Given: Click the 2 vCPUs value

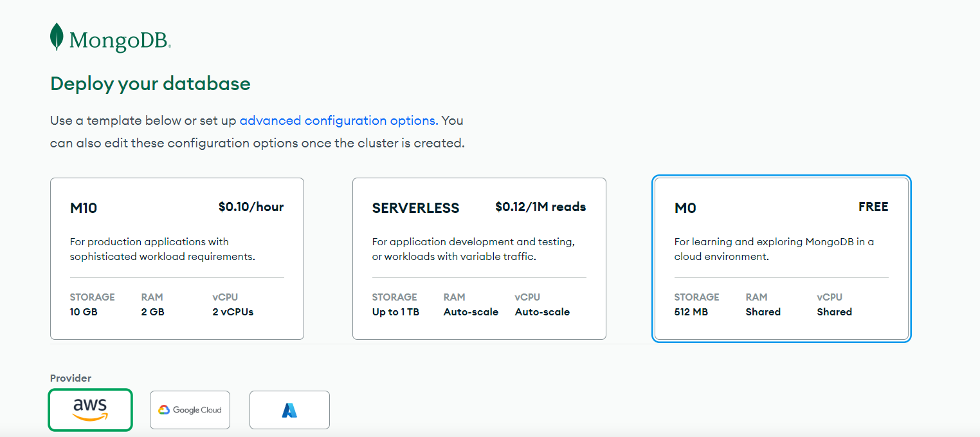Looking at the screenshot, I should [x=233, y=311].
